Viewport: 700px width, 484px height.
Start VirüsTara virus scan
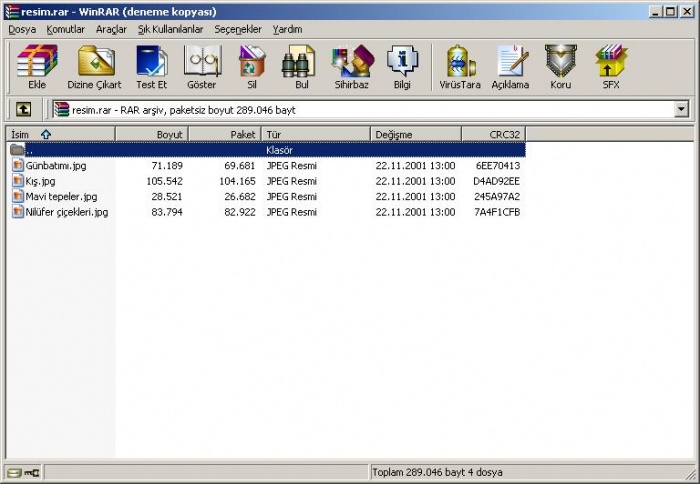[x=460, y=67]
